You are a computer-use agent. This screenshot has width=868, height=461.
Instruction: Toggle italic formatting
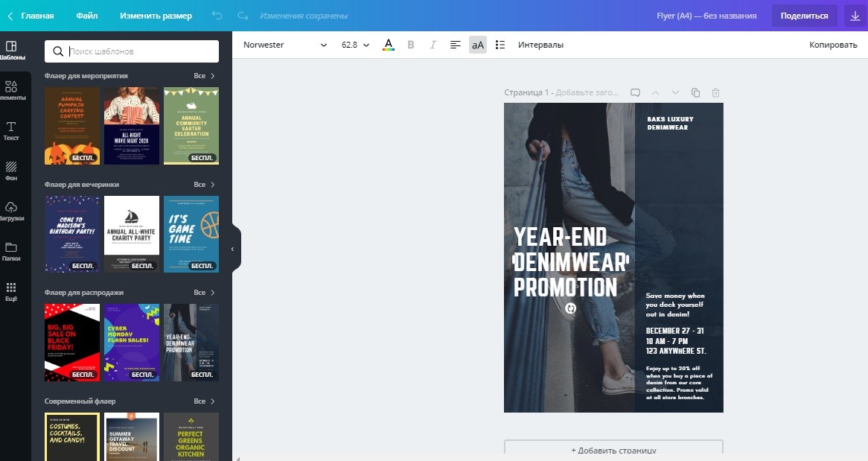pyautogui.click(x=433, y=45)
